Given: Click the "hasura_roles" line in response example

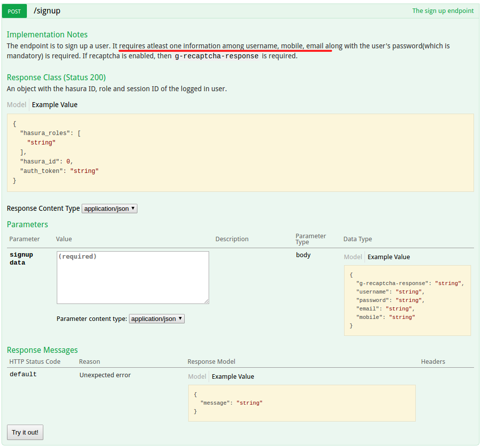Looking at the screenshot, I should point(50,133).
